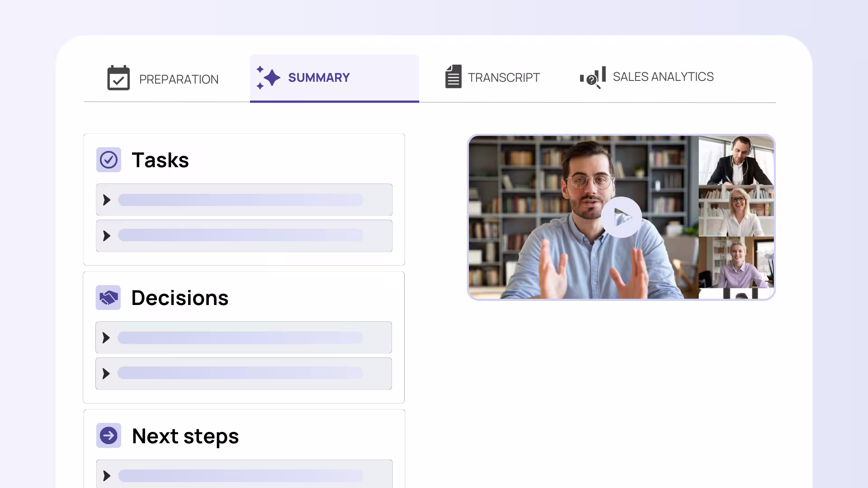
Task: Click the Decisions handshake icon
Action: 108,297
